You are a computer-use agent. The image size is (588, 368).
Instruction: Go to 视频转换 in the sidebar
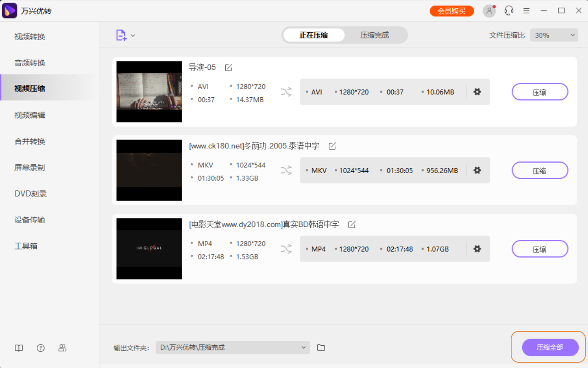(30, 37)
